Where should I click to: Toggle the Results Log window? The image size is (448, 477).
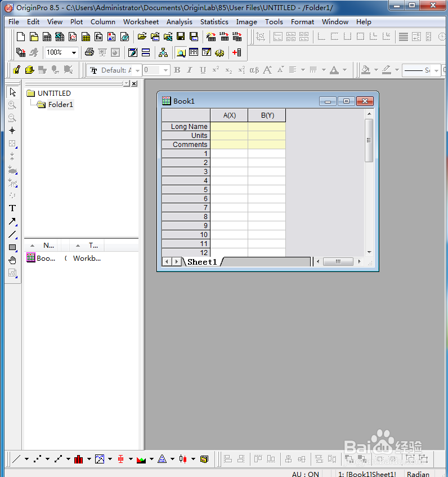coord(194,52)
